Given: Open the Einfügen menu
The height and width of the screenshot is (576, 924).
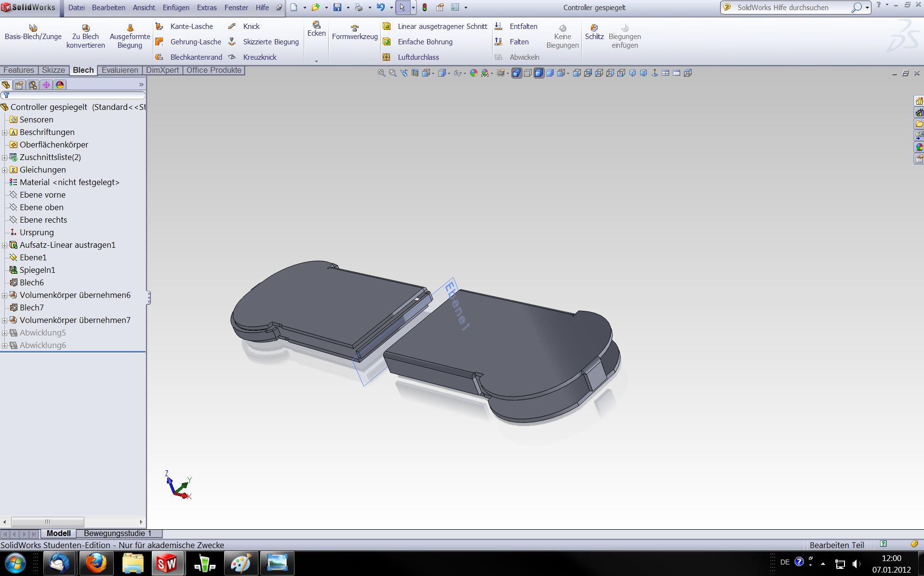Looking at the screenshot, I should pos(175,8).
